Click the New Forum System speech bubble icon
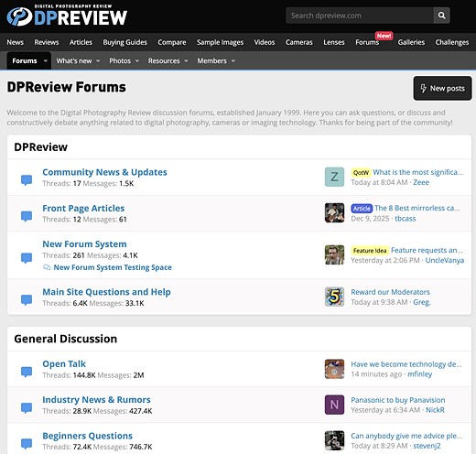476x454 pixels. pyautogui.click(x=27, y=257)
